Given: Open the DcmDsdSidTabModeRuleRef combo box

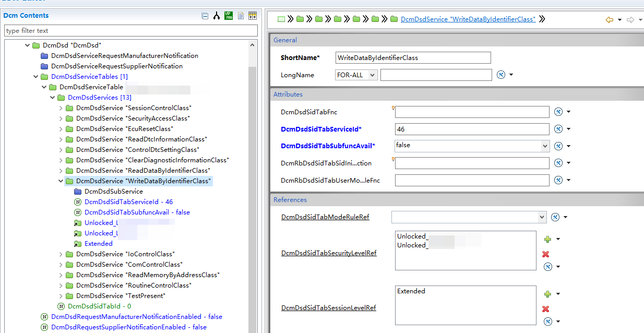Looking at the screenshot, I should click(x=543, y=217).
